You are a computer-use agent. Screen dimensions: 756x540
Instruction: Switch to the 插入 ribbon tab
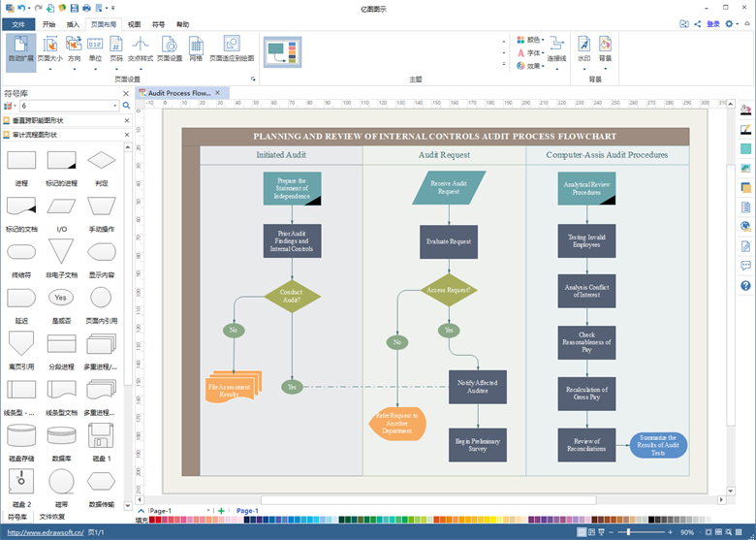click(x=73, y=24)
